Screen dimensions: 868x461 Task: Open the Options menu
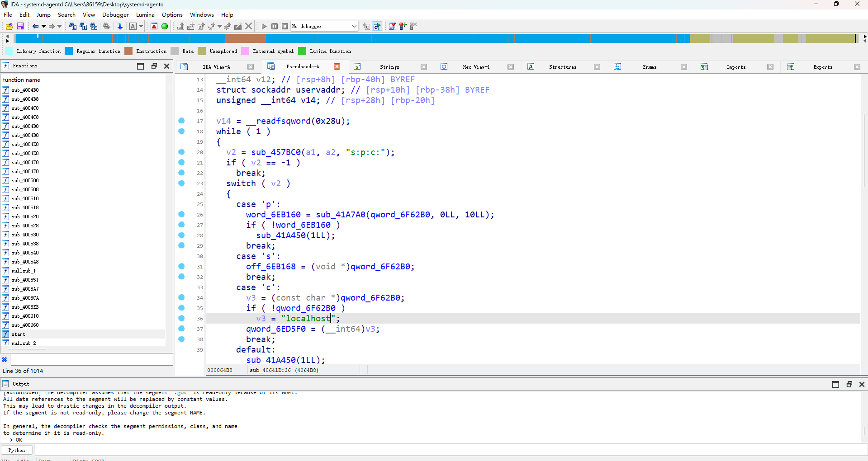point(172,14)
